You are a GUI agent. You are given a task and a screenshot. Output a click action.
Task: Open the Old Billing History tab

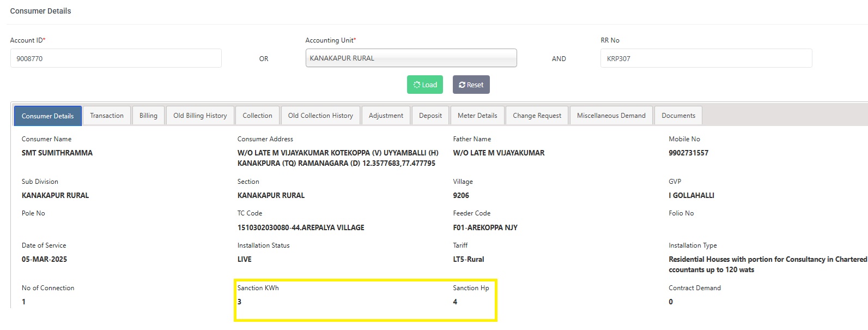pos(200,116)
